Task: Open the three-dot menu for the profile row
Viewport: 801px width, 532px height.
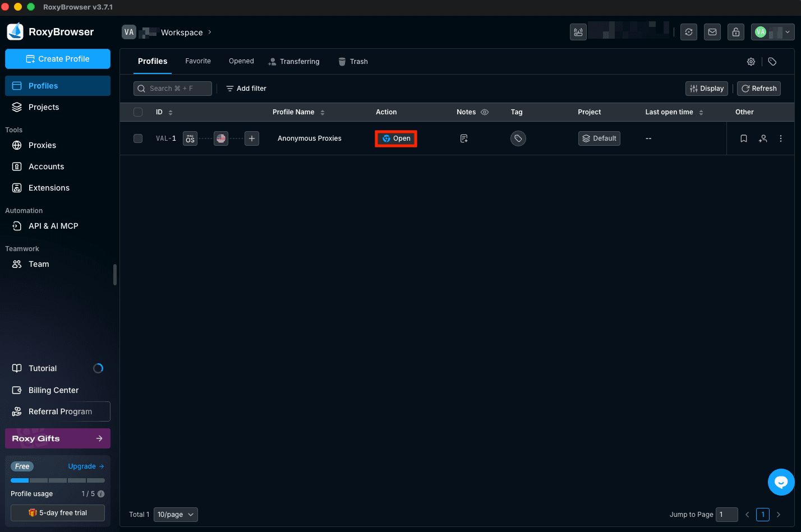Action: pos(781,138)
